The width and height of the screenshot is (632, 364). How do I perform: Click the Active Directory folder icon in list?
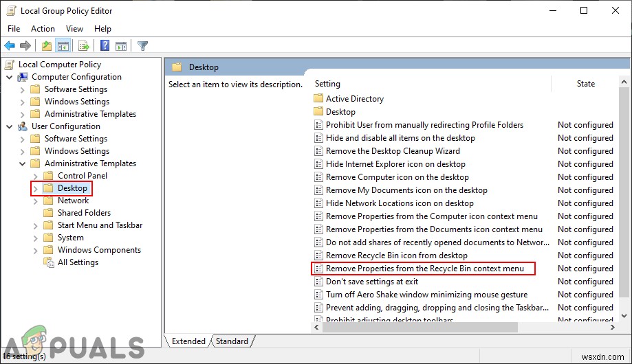(318, 98)
